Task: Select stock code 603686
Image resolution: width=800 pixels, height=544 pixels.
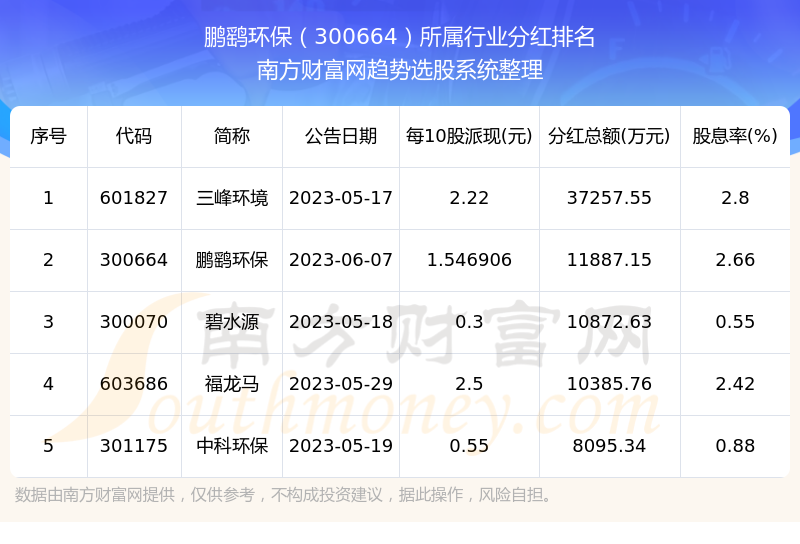Action: (x=134, y=384)
